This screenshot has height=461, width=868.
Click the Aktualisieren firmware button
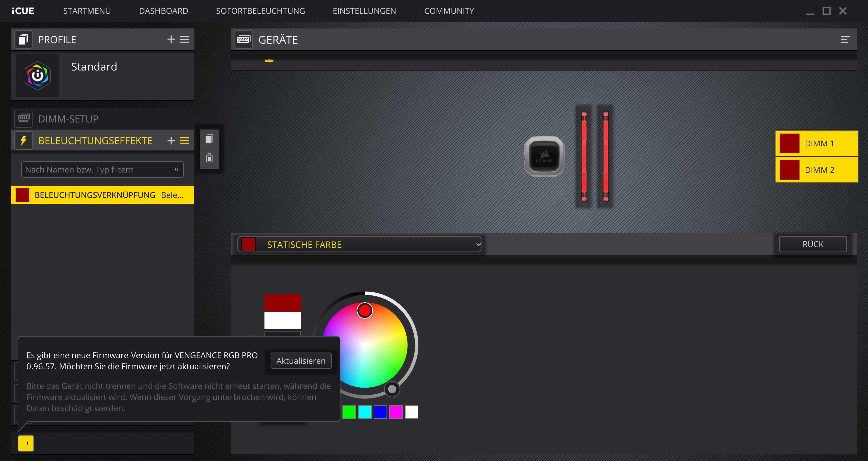(x=301, y=361)
